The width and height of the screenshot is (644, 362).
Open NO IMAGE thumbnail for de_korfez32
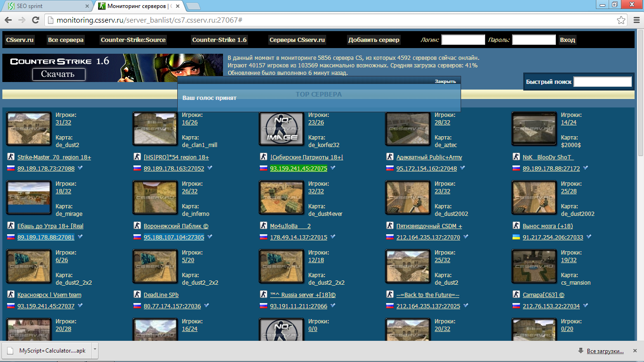tap(281, 129)
